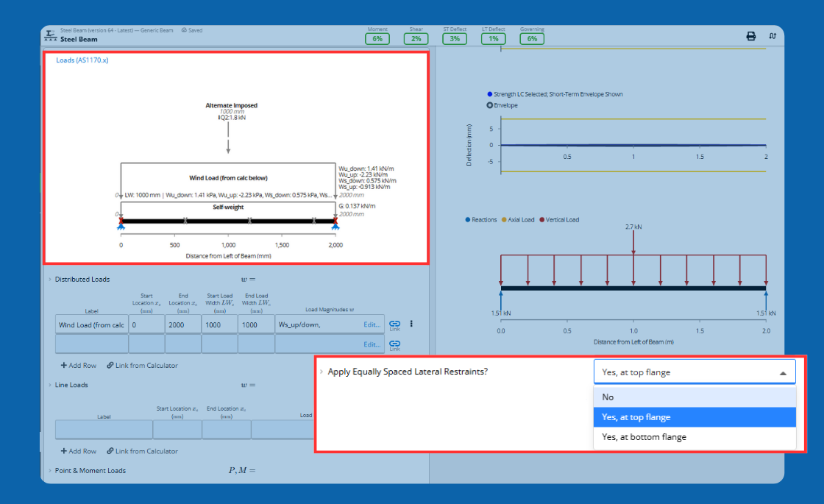Expand Line Loads section
Screen dimensions: 824x504
pyautogui.click(x=50, y=386)
